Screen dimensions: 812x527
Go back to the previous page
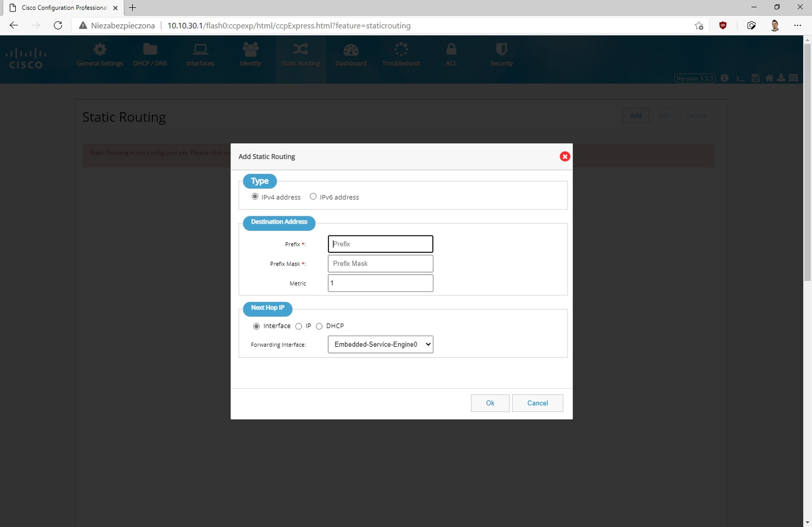tap(14, 25)
